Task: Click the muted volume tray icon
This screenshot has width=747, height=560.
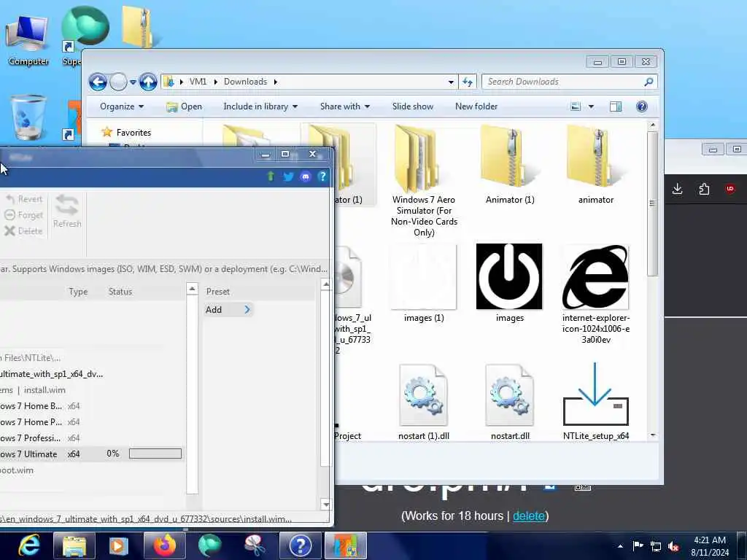Action: (673, 546)
